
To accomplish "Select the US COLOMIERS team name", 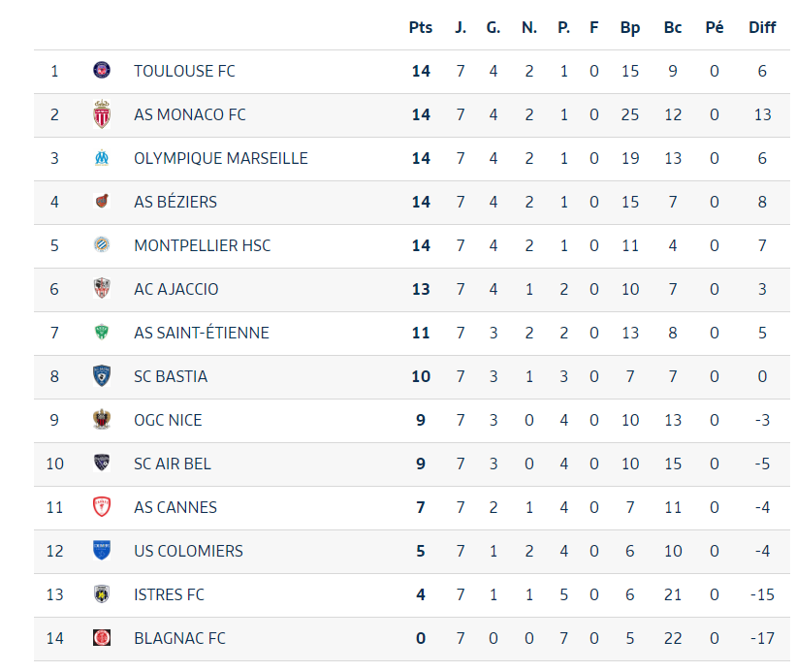I will (188, 551).
